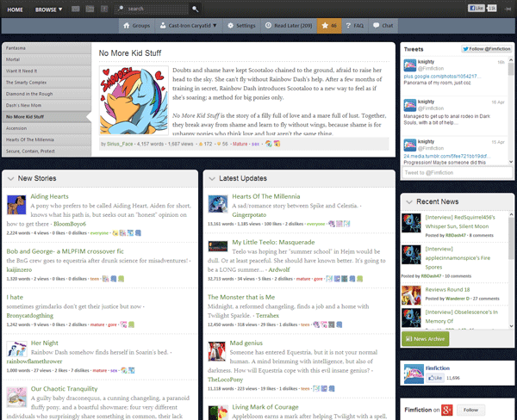The width and height of the screenshot is (517, 420).
Task: Open author rainbowflamethrower profile
Action: pos(34,361)
